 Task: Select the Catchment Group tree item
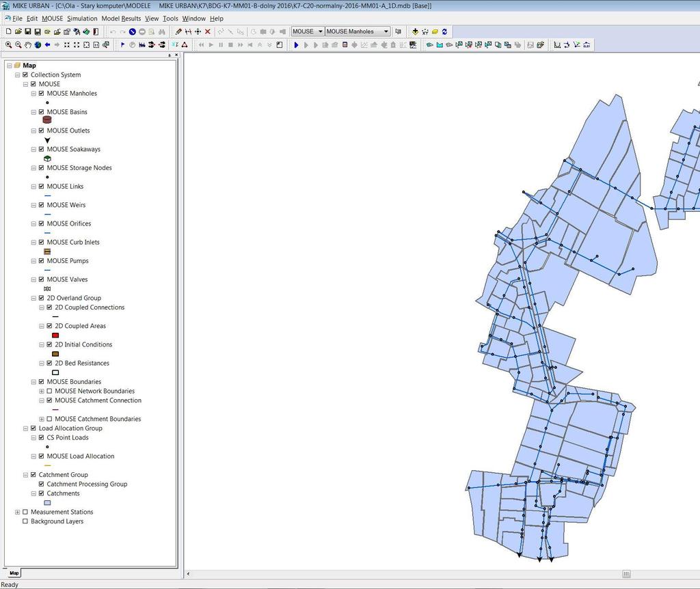coord(64,475)
